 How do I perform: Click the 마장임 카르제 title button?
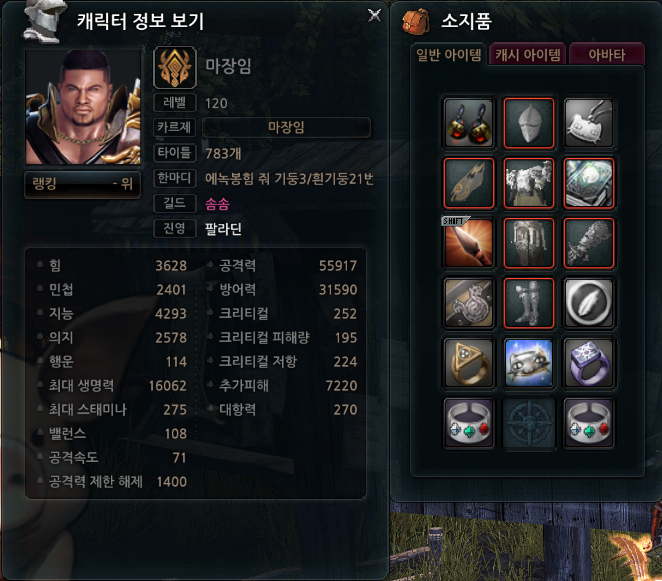[x=286, y=127]
